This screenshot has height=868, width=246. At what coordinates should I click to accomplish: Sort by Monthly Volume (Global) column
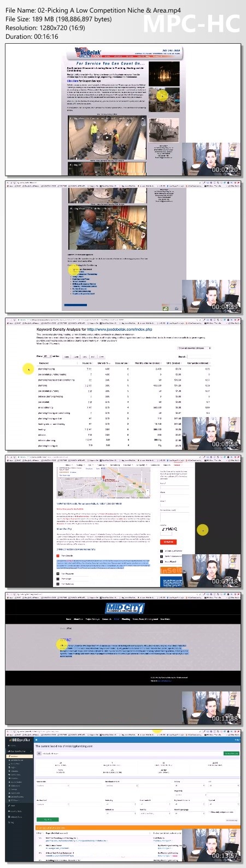click(148, 363)
